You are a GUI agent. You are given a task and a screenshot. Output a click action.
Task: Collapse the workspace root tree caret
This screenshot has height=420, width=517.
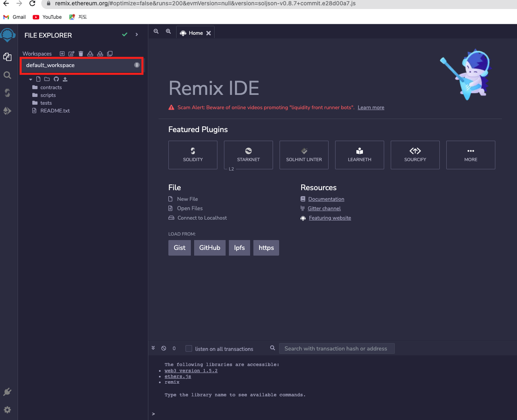pyautogui.click(x=31, y=79)
